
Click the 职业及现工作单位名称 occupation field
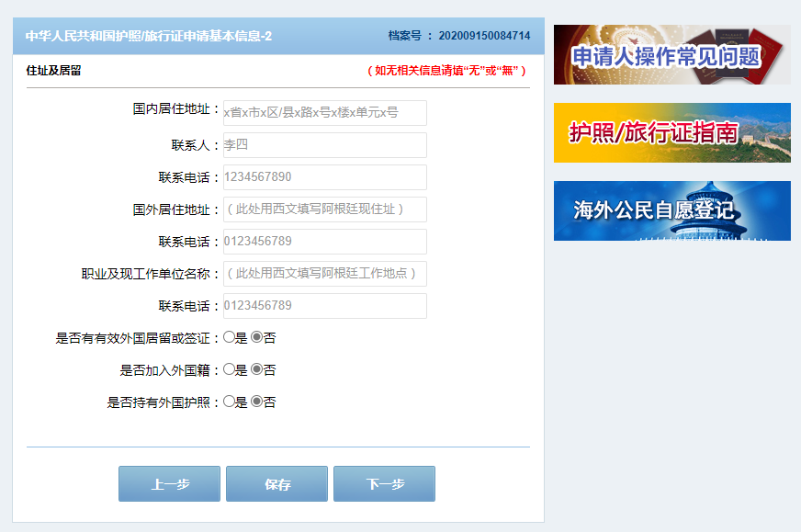[x=324, y=273]
